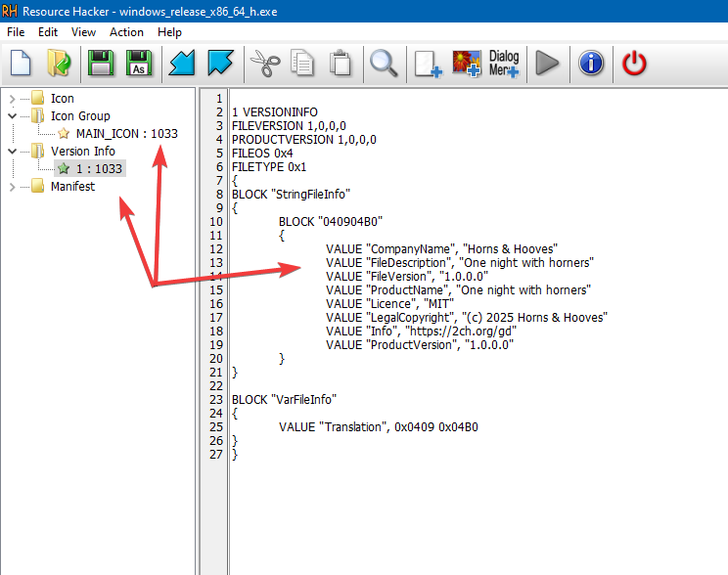Save the file using the green disk icon
Image resolution: width=728 pixels, height=575 pixels.
pos(100,65)
